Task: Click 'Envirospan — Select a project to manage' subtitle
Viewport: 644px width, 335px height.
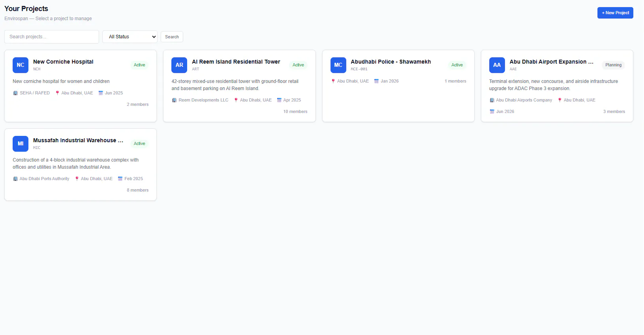Action: [48, 19]
